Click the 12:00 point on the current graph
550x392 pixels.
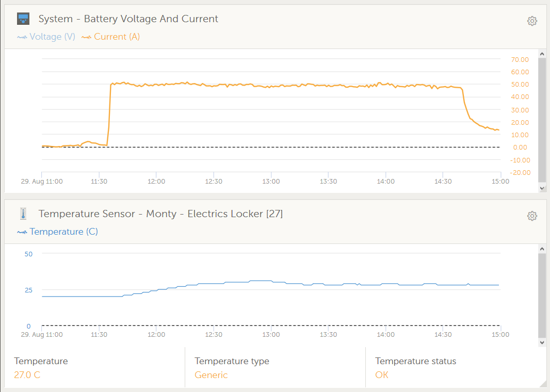156,85
